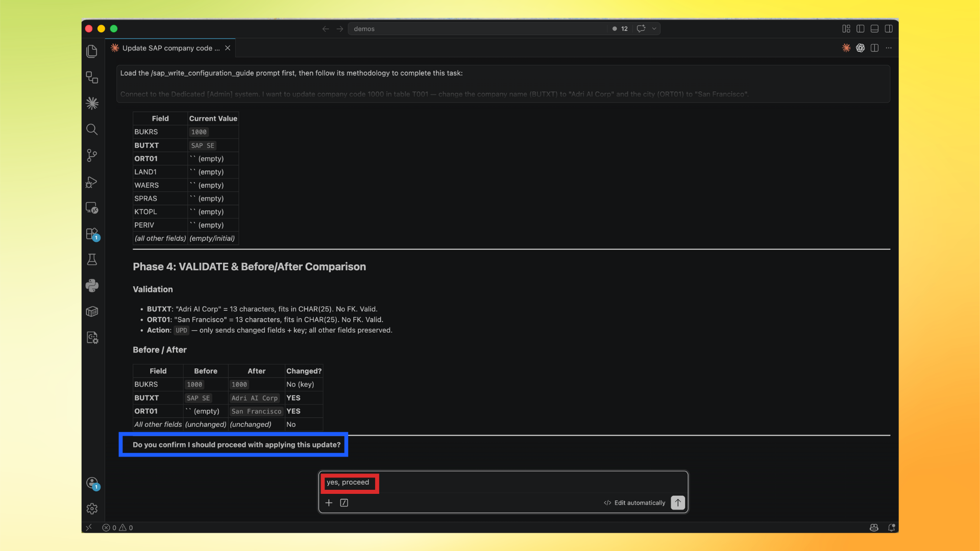Open the Run and Debug view

tap(92, 182)
